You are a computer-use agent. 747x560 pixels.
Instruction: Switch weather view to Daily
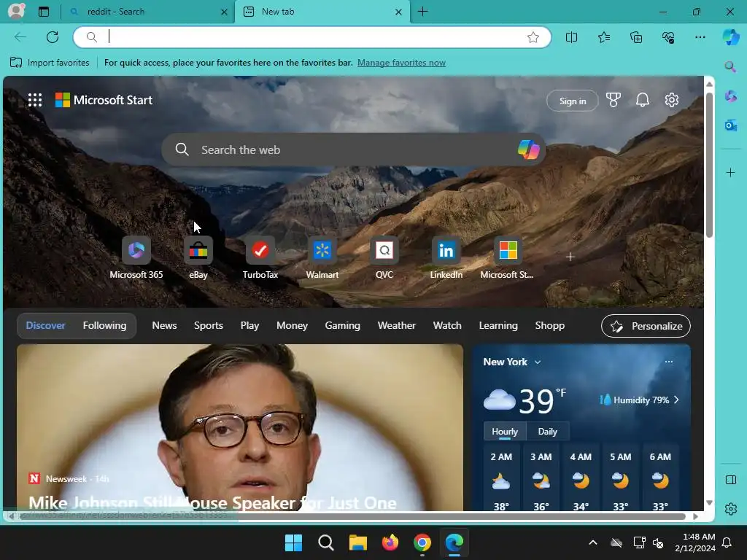(x=547, y=432)
